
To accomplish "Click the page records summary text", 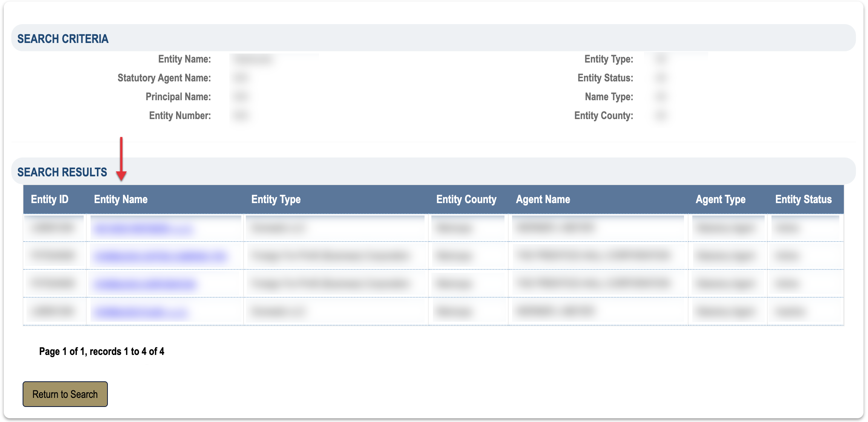I will (102, 352).
